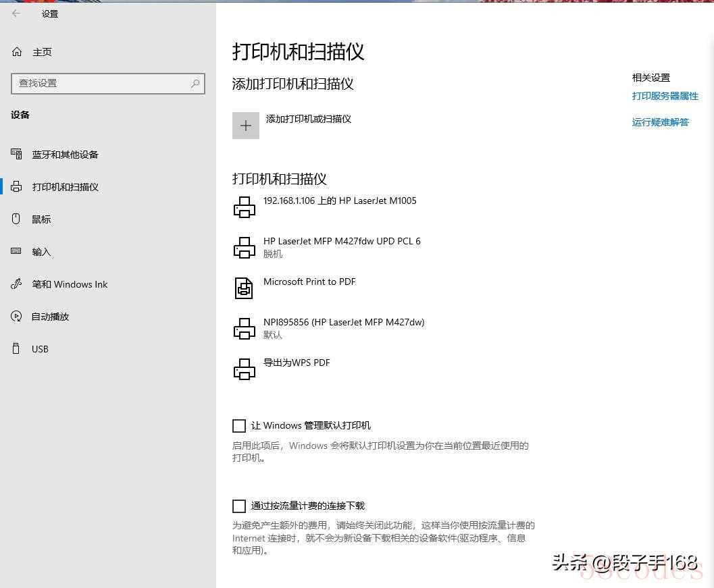Viewport: 714px width, 588px height.
Task: Open the home icon next to 主页
Action: pyautogui.click(x=17, y=52)
